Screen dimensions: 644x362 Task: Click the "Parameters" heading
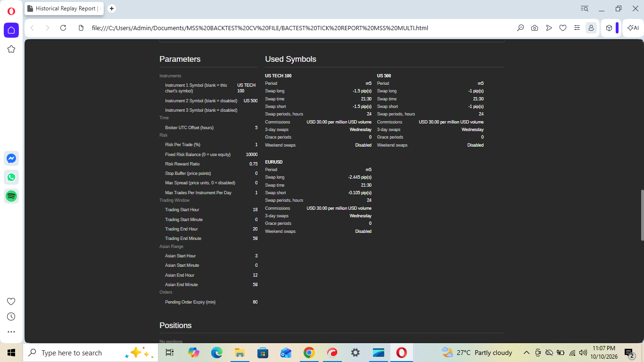pos(180,59)
